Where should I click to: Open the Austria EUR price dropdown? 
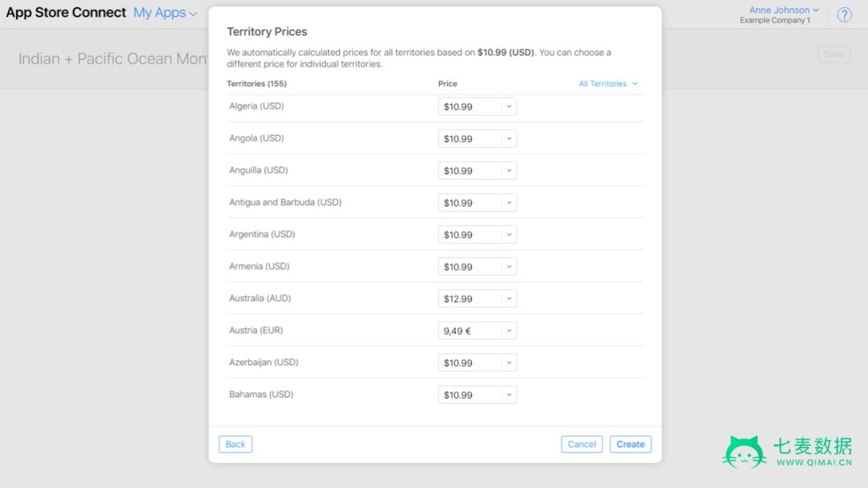(477, 330)
